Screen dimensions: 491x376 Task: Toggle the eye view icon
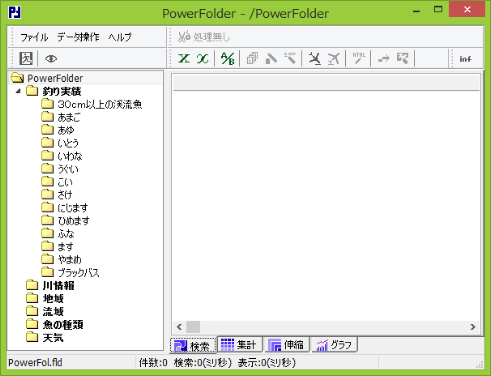click(x=51, y=59)
